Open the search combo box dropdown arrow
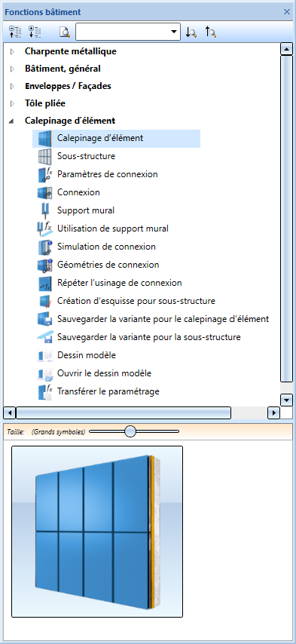 [174, 32]
